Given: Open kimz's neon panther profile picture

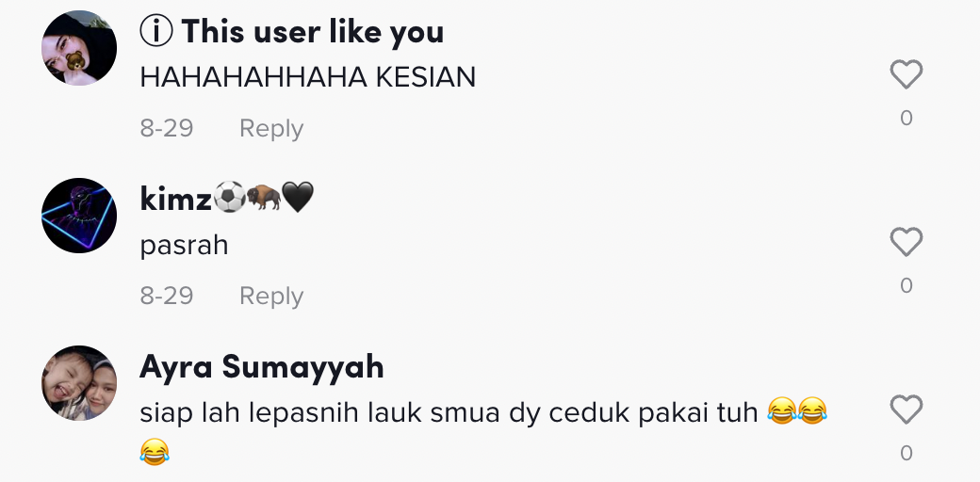Looking at the screenshot, I should pyautogui.click(x=79, y=216).
